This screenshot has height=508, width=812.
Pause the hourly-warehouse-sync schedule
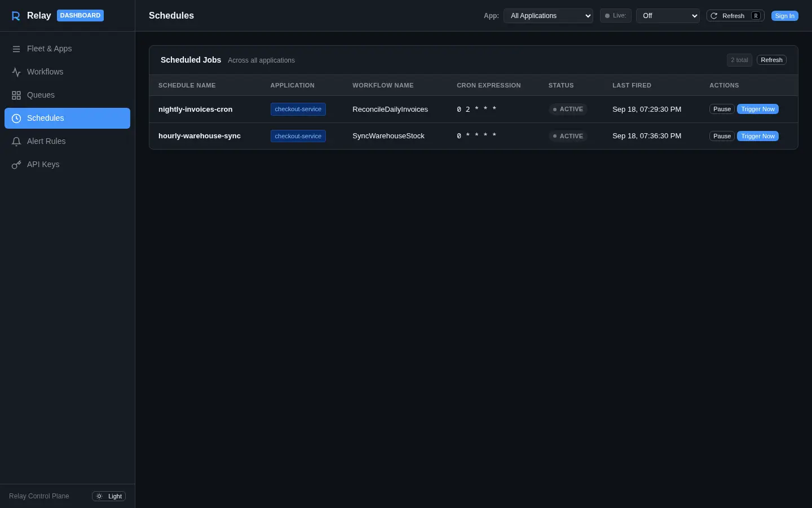(x=722, y=136)
